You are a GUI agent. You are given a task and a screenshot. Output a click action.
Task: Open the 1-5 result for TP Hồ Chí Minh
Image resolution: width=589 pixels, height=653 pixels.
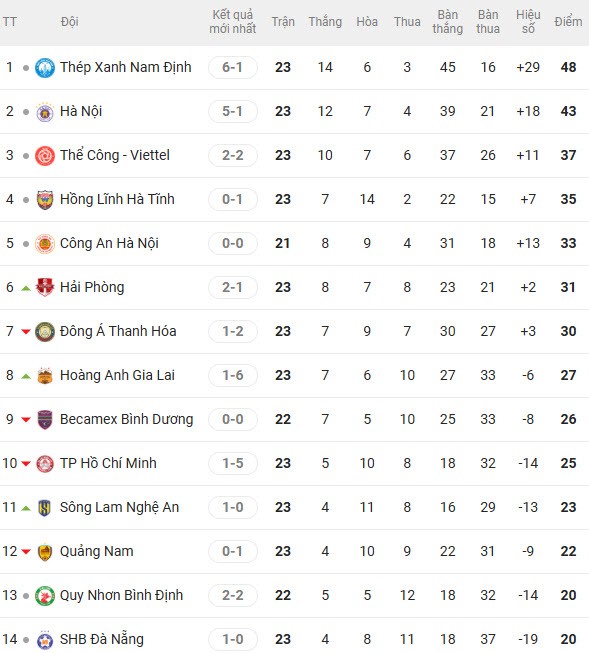[x=233, y=464]
